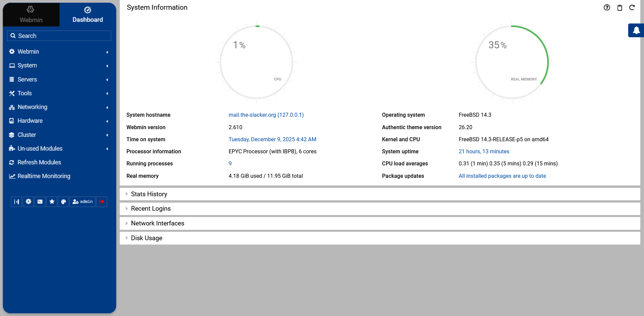The height and width of the screenshot is (316, 644).
Task: Click the star favorites icon
Action: (x=52, y=202)
